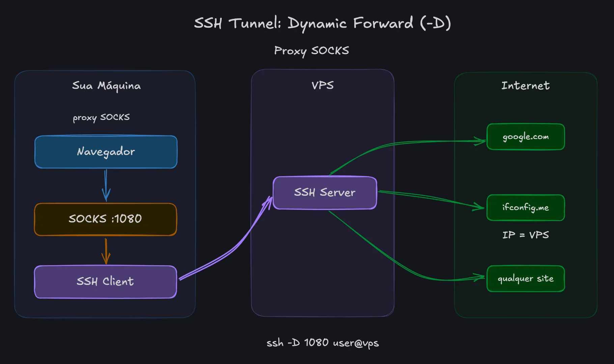Image resolution: width=614 pixels, height=364 pixels.
Task: Select the Internet title header
Action: click(525, 86)
